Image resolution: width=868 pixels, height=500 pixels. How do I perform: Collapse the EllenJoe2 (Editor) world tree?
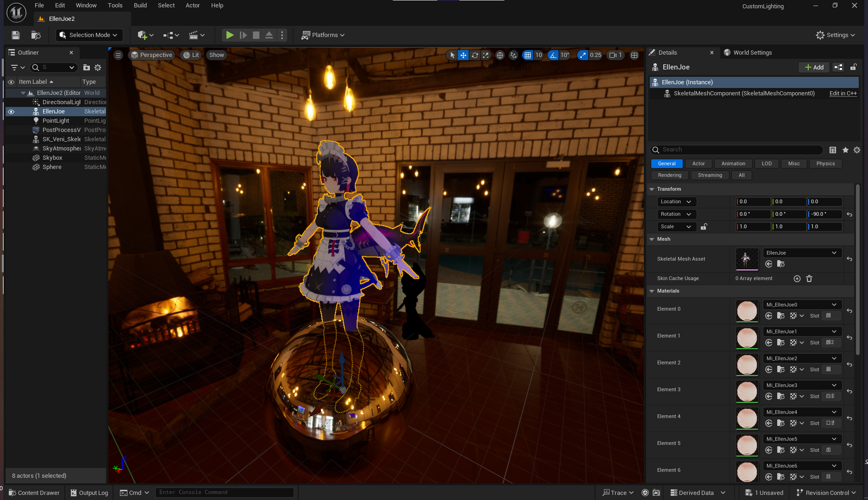click(23, 93)
